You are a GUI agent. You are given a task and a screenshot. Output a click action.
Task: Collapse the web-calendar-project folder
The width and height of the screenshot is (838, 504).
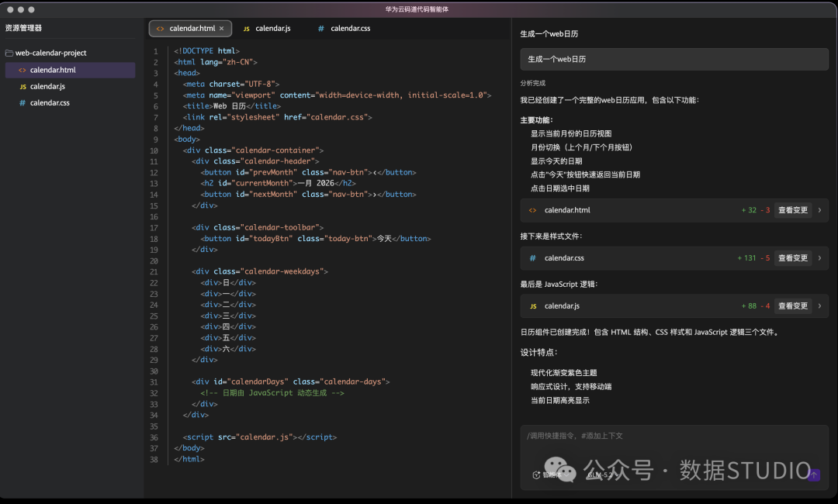pyautogui.click(x=46, y=53)
